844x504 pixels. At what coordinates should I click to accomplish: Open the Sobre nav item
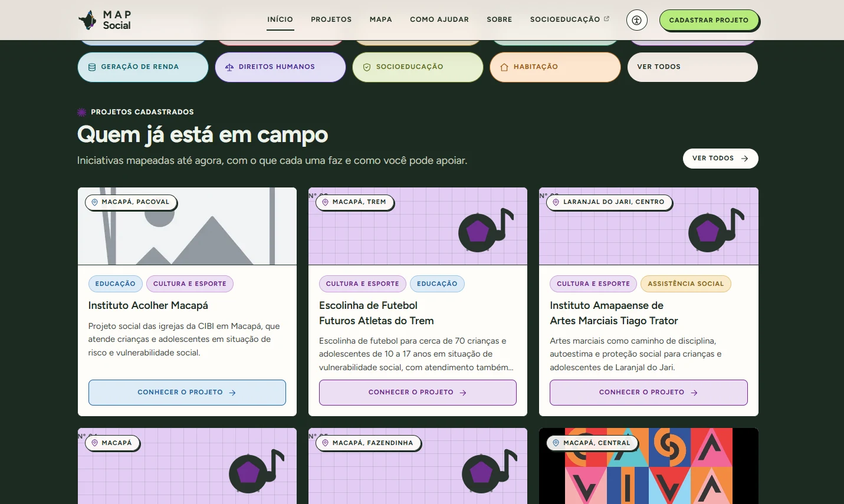point(500,19)
